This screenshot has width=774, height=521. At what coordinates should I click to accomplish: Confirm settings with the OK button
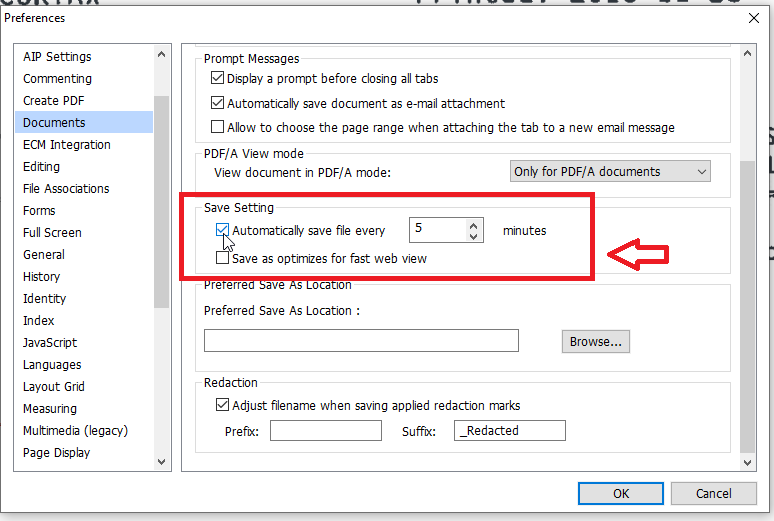(x=620, y=493)
